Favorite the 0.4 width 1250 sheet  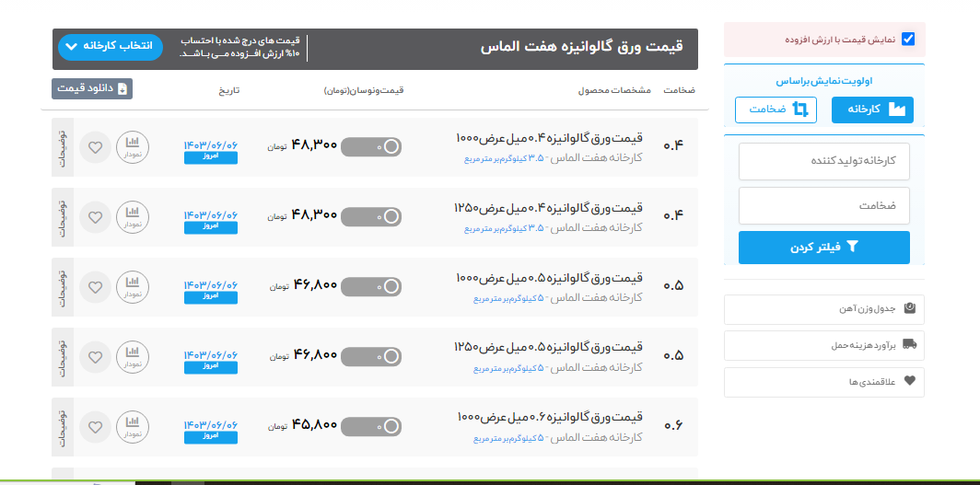pos(95,217)
